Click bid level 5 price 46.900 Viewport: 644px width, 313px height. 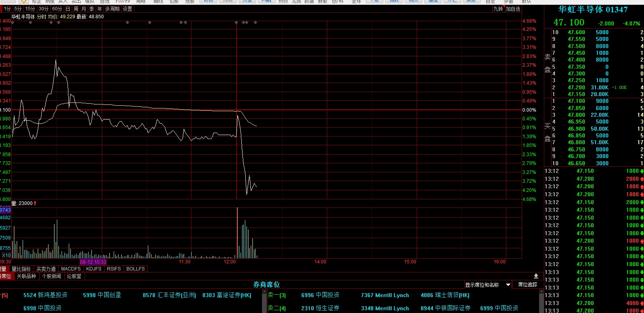pos(576,129)
